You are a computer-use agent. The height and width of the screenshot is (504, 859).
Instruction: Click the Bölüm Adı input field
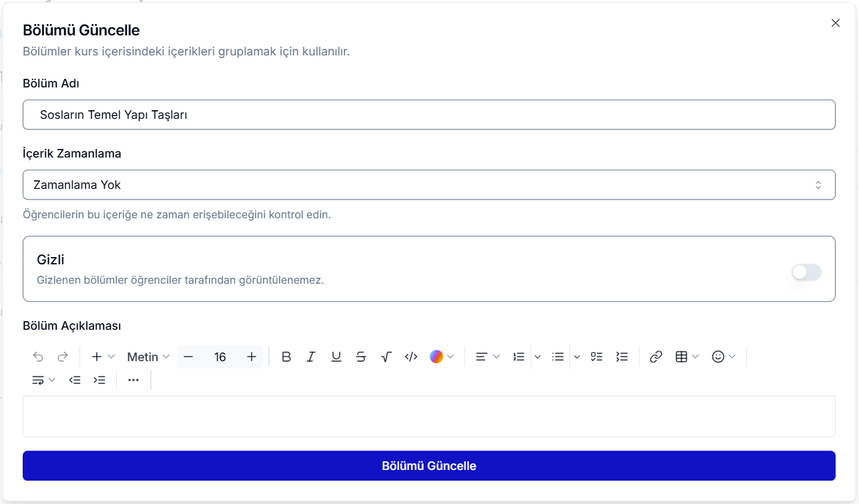coord(429,115)
